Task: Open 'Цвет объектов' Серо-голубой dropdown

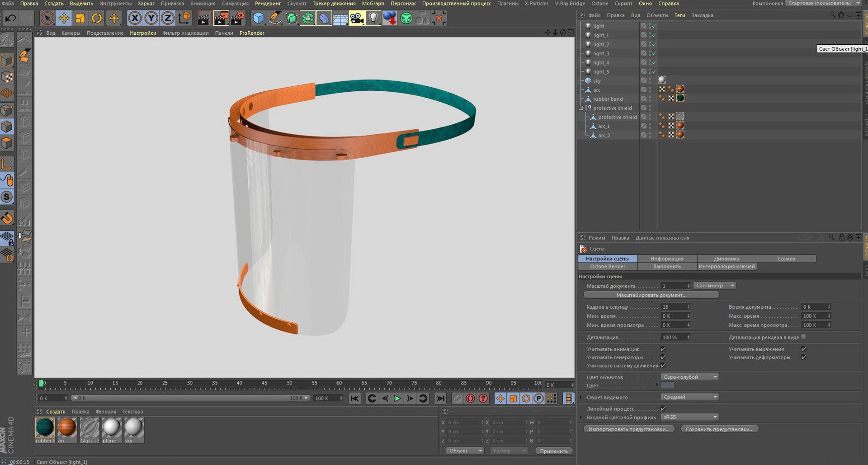Action: 689,377
